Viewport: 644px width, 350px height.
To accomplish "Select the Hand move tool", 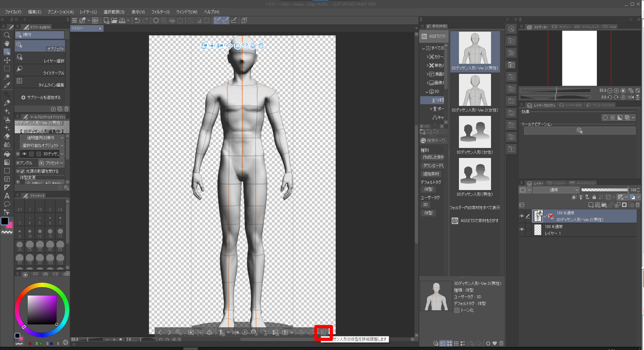I will pos(7,43).
